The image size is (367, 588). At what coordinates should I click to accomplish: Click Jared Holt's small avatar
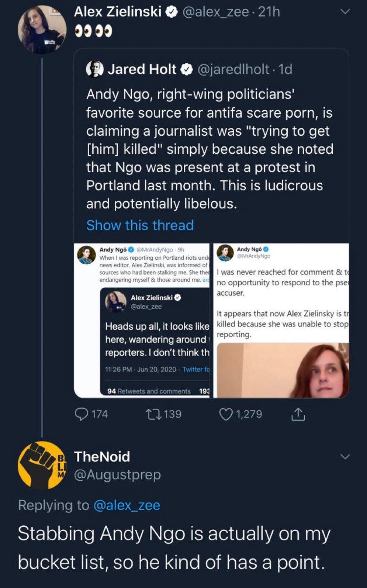tap(94, 69)
